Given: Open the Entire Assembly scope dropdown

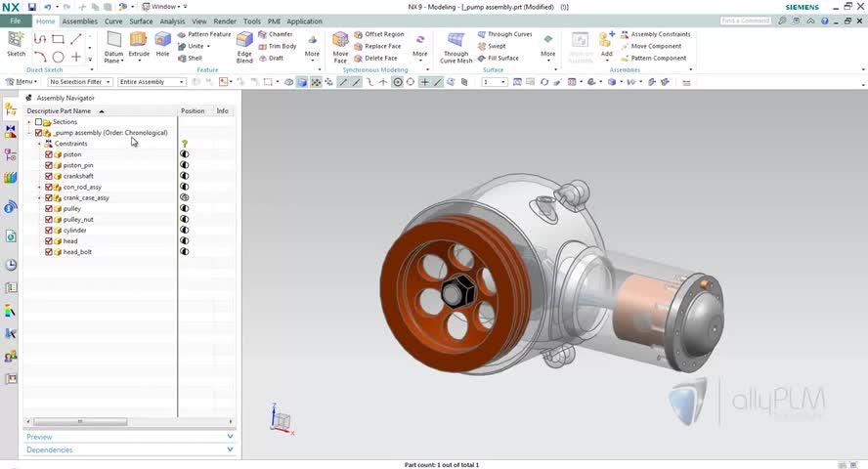Looking at the screenshot, I should click(x=152, y=82).
